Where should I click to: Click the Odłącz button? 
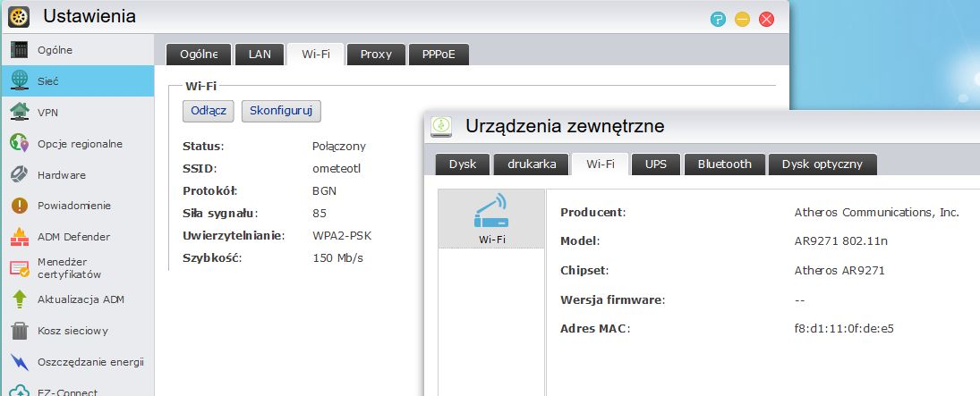209,111
